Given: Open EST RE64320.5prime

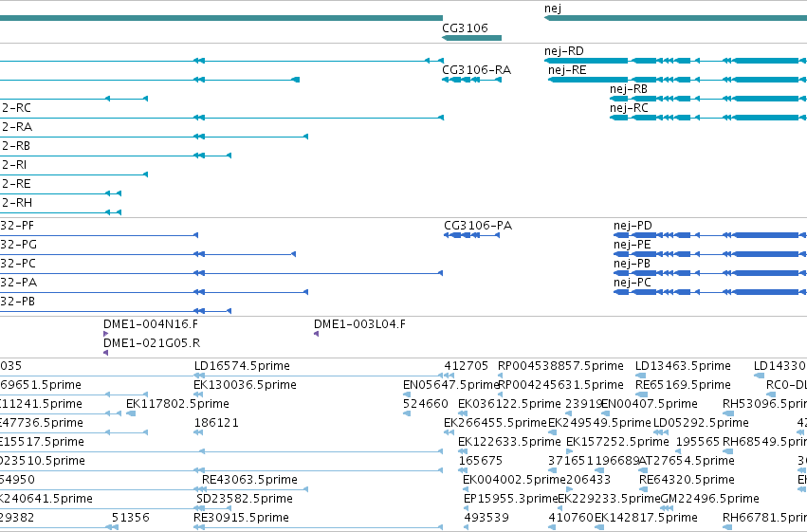Looking at the screenshot, I should point(687,480).
